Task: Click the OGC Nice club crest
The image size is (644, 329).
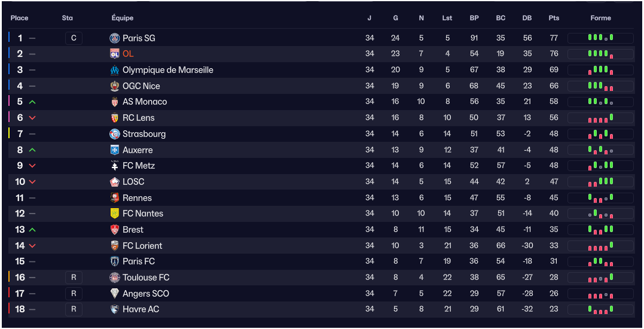Action: tap(115, 86)
